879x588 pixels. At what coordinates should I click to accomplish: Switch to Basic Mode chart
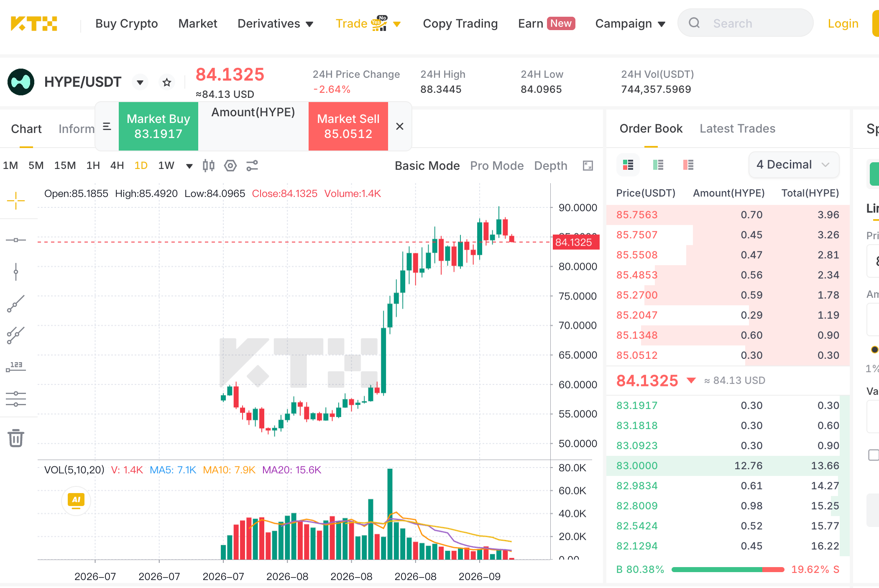(427, 166)
